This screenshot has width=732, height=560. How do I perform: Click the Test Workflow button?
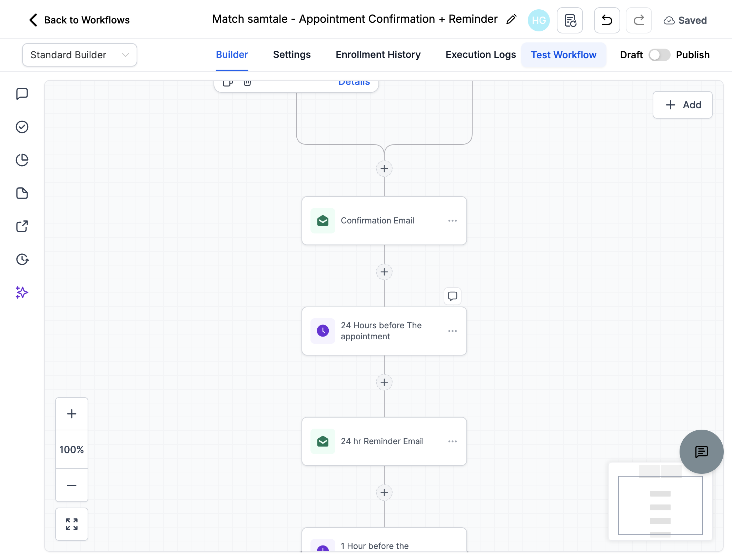[564, 55]
